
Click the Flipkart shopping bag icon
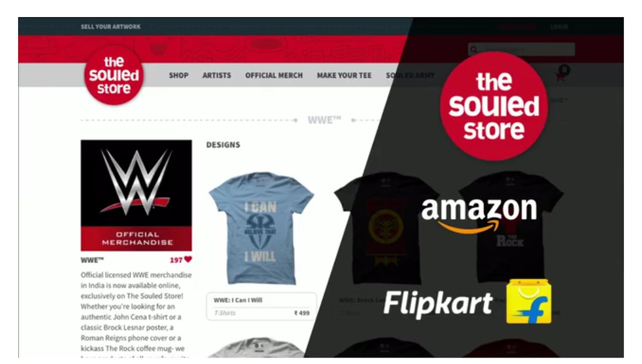pos(528,302)
